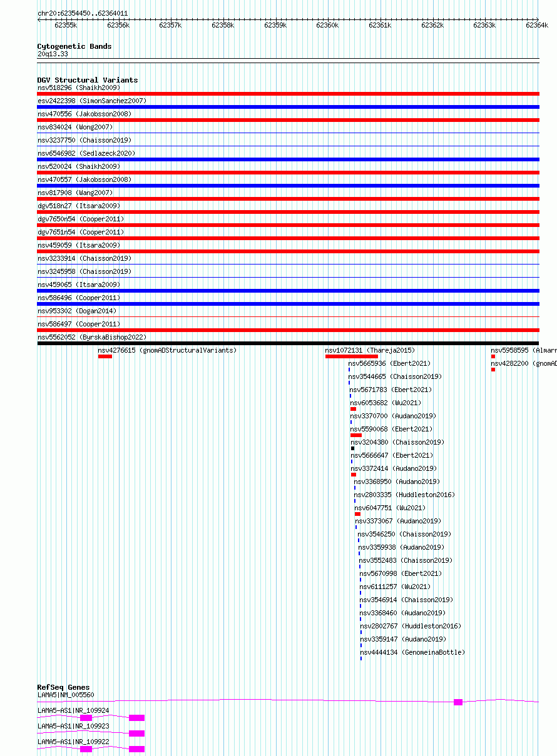Open the nsv3368950 (Audano2019) label
Viewport: 557px width, 756px height.
[397, 481]
